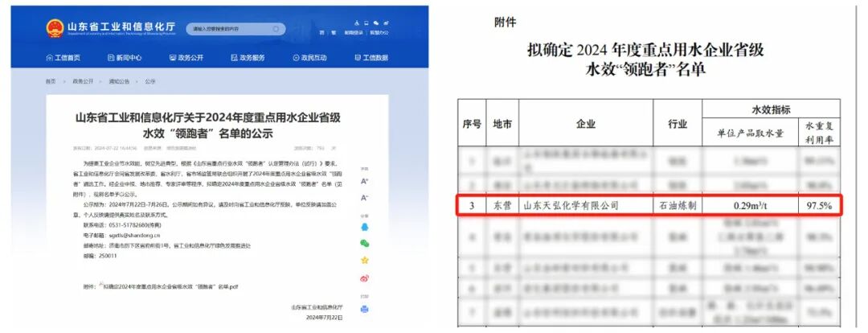Decrease article font size with A- icon
This screenshot has width=868, height=333.
(x=364, y=198)
